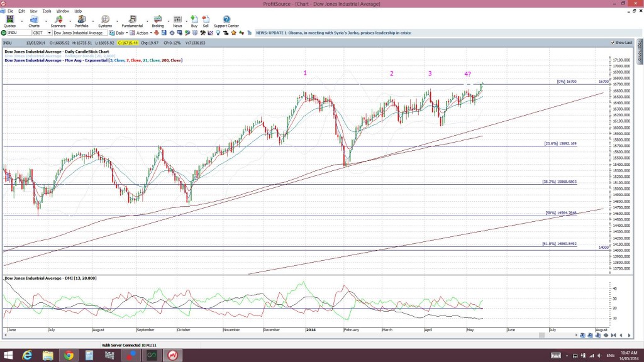Viewport: 644px width, 362px height.
Task: Click the horizontal chart scrollbar thumb
Action: pyautogui.click(x=541, y=336)
